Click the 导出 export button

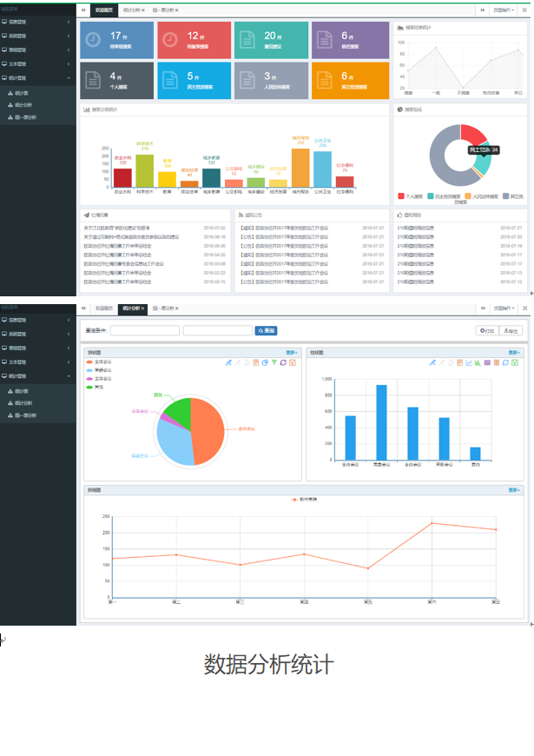point(511,331)
